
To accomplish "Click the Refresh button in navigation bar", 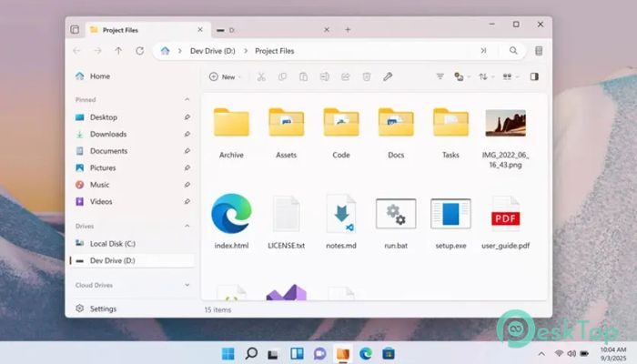I will tap(139, 51).
